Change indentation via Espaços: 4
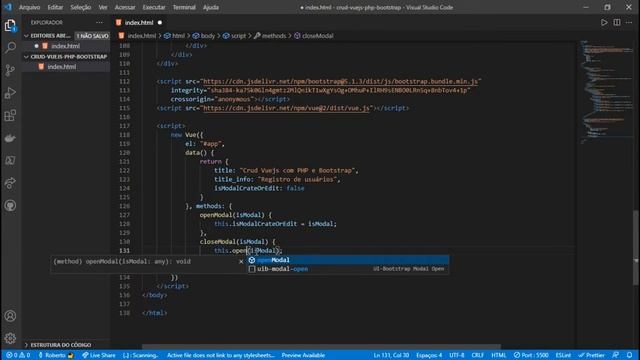Viewport: 640px width, 360px height. (429, 355)
